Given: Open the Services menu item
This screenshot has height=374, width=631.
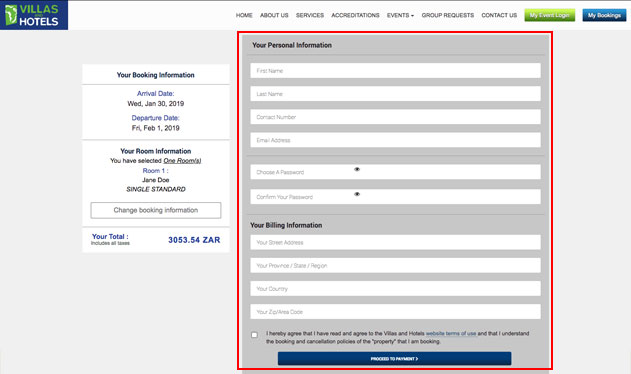Looking at the screenshot, I should (x=310, y=15).
